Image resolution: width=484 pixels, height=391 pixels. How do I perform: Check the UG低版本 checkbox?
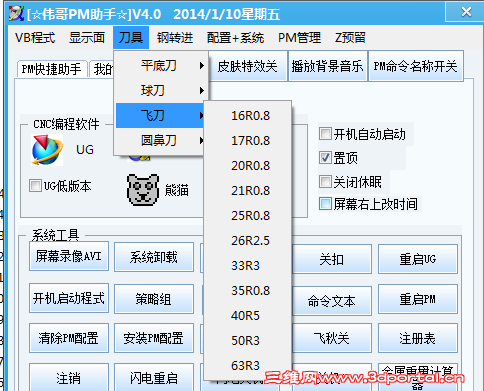coord(35,186)
